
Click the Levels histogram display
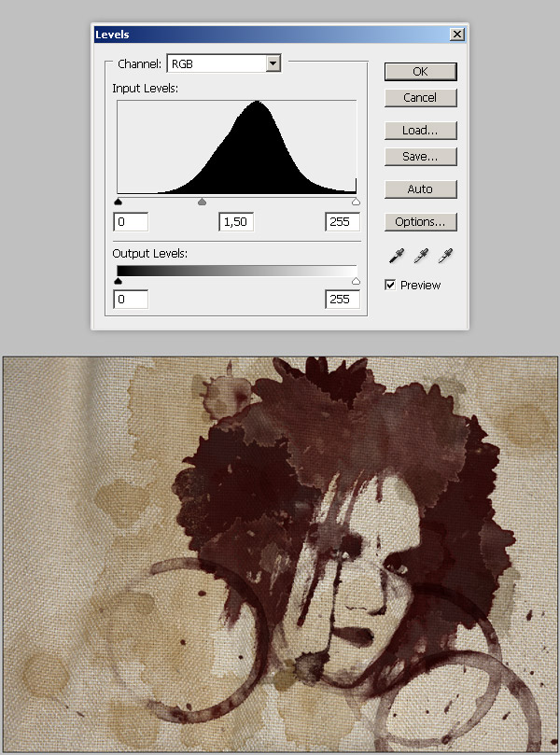[x=237, y=147]
